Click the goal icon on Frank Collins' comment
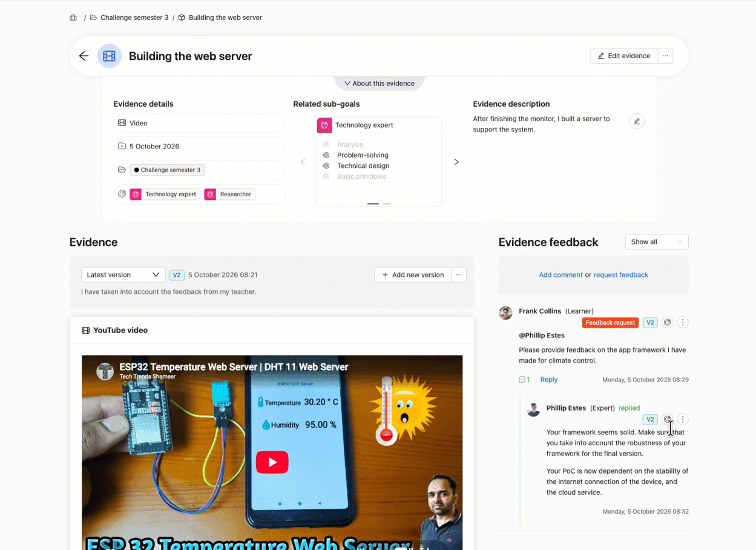The width and height of the screenshot is (756, 550). point(667,322)
